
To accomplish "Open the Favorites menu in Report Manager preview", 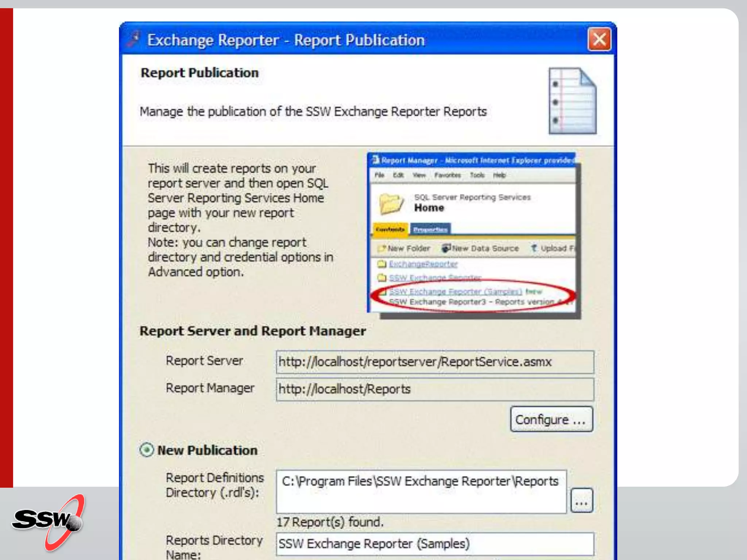I will tap(447, 175).
